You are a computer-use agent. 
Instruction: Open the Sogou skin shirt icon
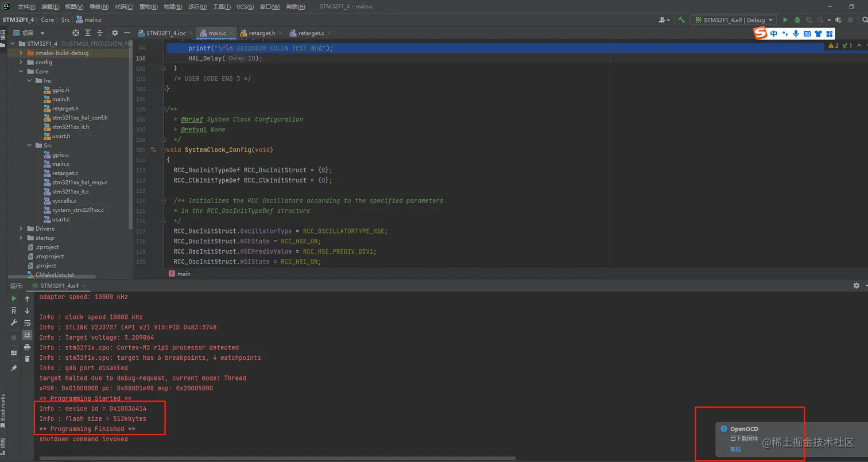pos(818,34)
